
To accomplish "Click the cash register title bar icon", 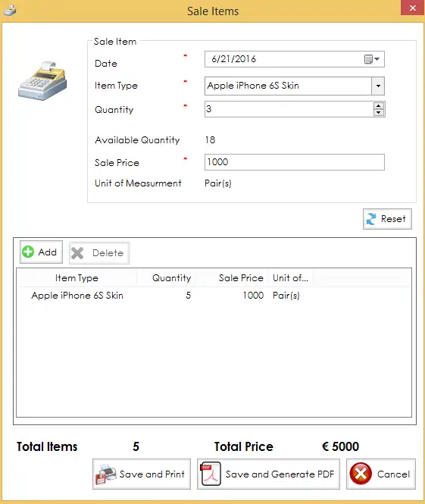I will tap(10, 11).
